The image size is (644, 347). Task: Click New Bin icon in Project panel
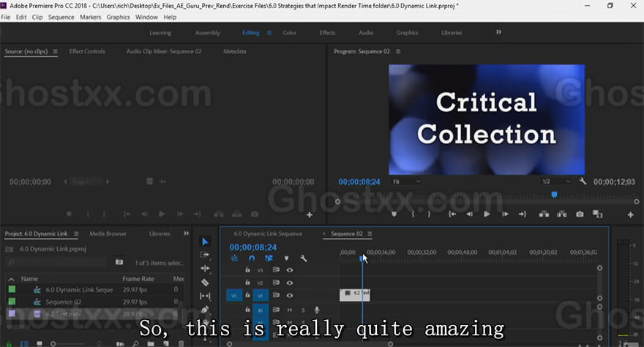pyautogui.click(x=151, y=343)
